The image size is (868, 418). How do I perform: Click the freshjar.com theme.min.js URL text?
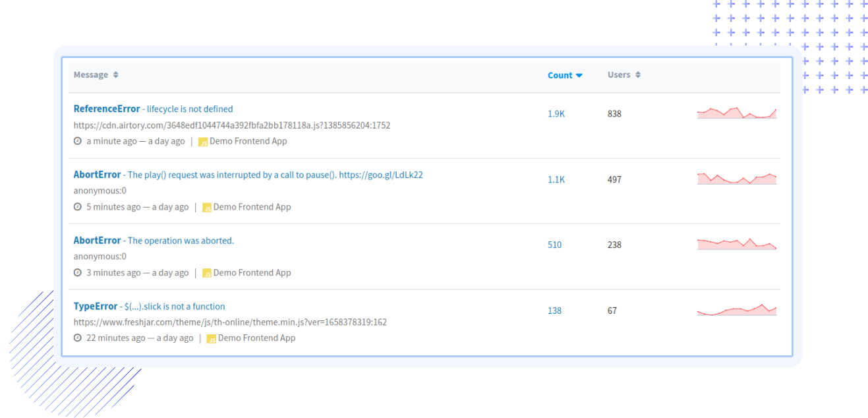click(x=230, y=322)
